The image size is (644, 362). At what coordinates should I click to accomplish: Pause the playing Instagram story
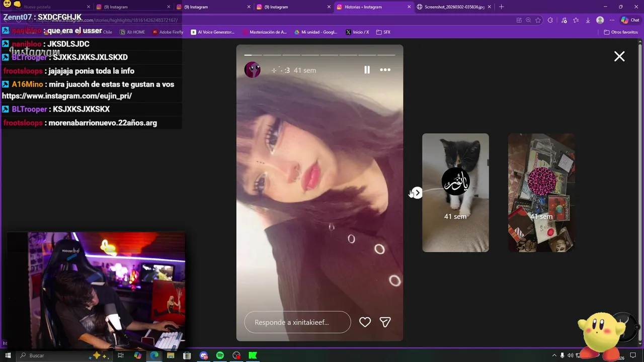click(367, 70)
